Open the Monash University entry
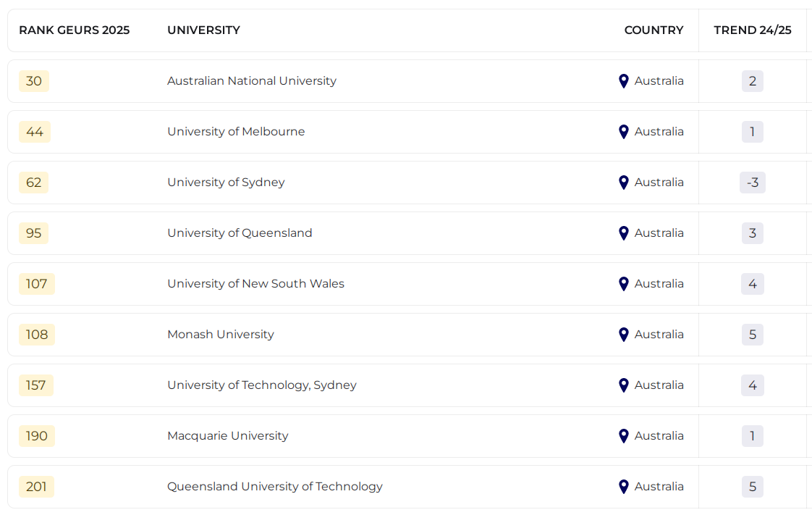 point(221,334)
